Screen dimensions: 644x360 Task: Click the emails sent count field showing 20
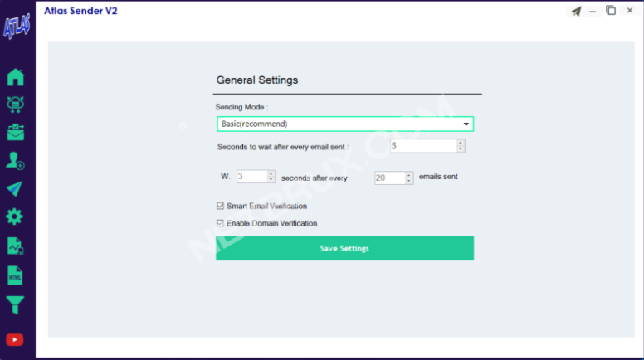point(389,178)
